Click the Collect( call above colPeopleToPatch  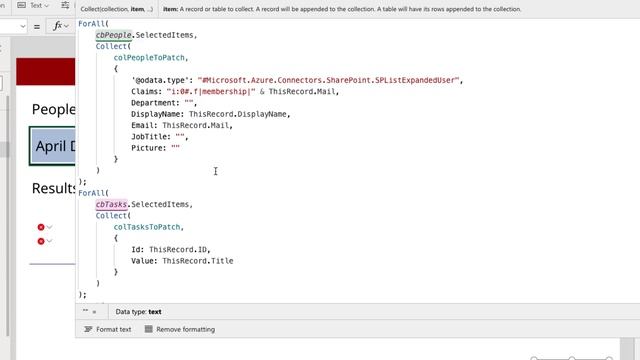[x=113, y=47]
